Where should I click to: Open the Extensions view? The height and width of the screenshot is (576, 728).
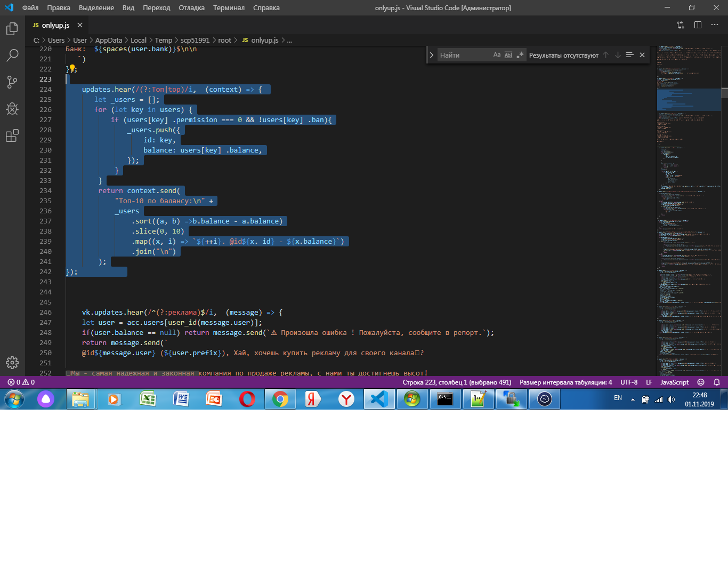12,135
